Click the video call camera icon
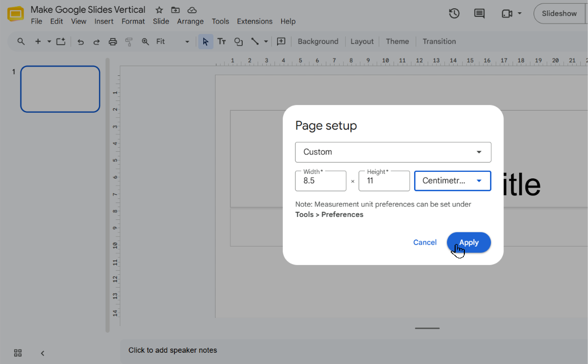This screenshot has height=364, width=588. click(x=507, y=13)
